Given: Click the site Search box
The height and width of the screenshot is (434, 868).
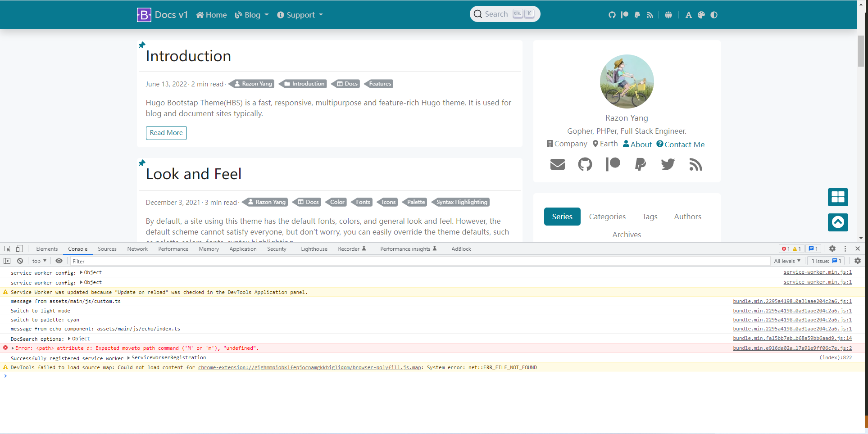Looking at the screenshot, I should pyautogui.click(x=505, y=14).
